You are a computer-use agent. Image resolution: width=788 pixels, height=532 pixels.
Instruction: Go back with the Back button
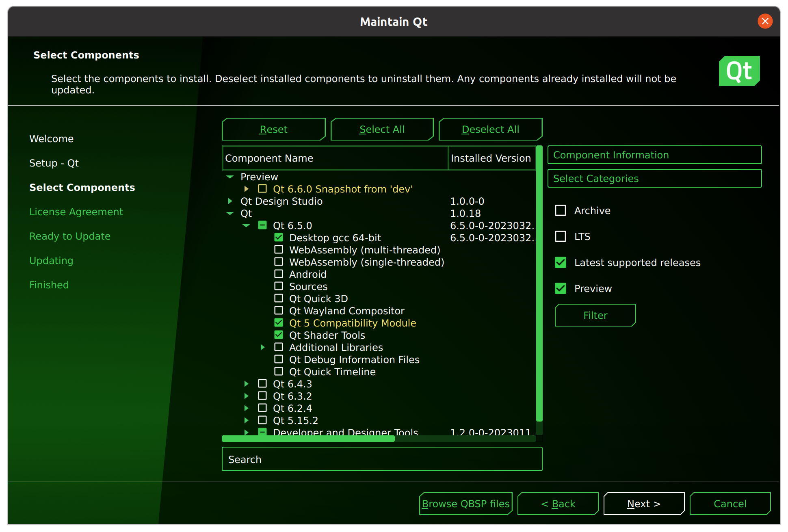558,504
